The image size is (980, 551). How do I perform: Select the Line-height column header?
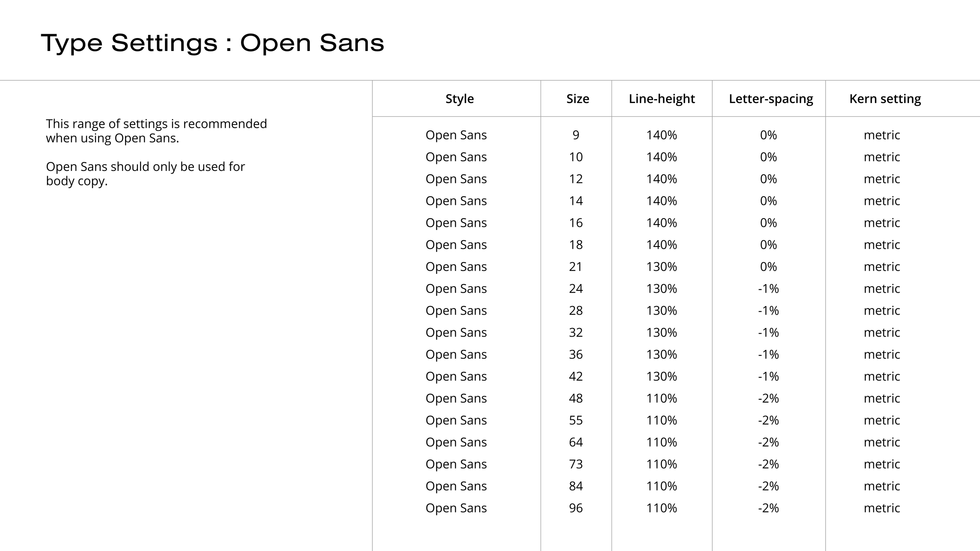pyautogui.click(x=662, y=99)
